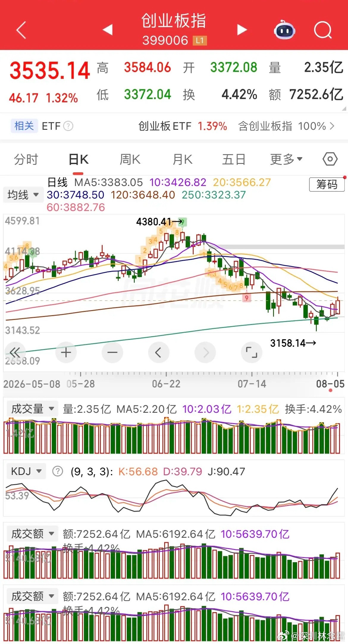Go back using the top-left arrow
This screenshot has height=644, width=348.
tap(21, 30)
